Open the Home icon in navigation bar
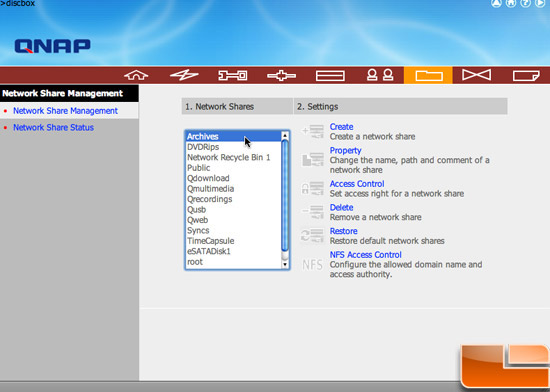Viewport: 550px width, 392px height. 136,75
